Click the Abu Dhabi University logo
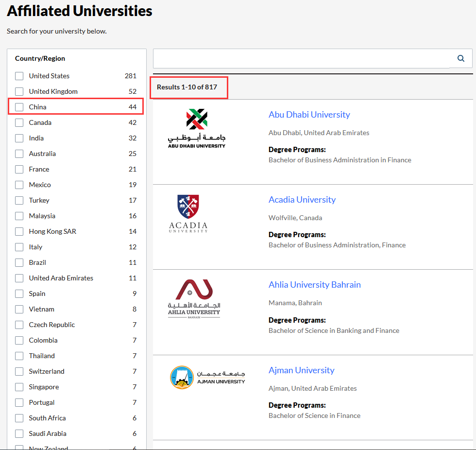The image size is (476, 450). pos(197,128)
